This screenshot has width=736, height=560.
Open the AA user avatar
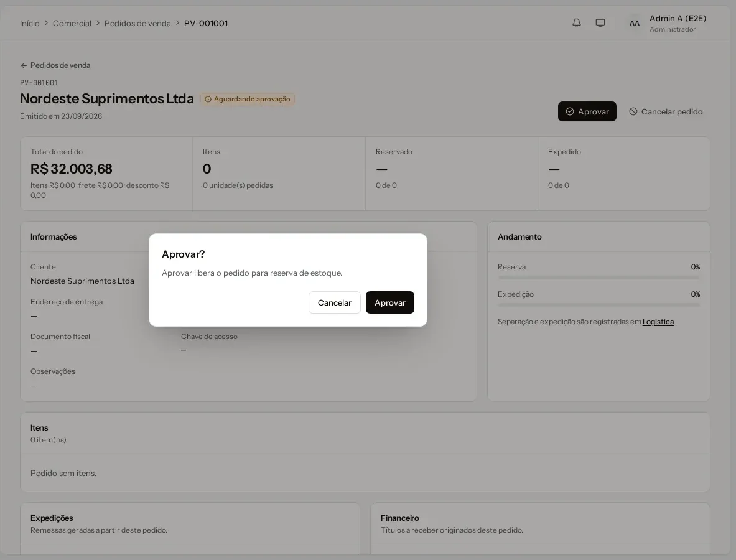click(634, 23)
